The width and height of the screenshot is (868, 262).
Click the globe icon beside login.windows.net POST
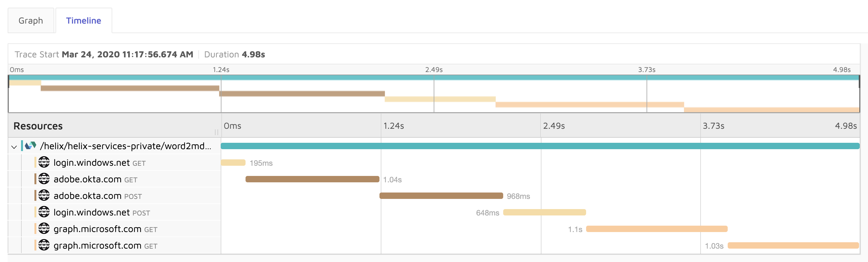pyautogui.click(x=44, y=212)
